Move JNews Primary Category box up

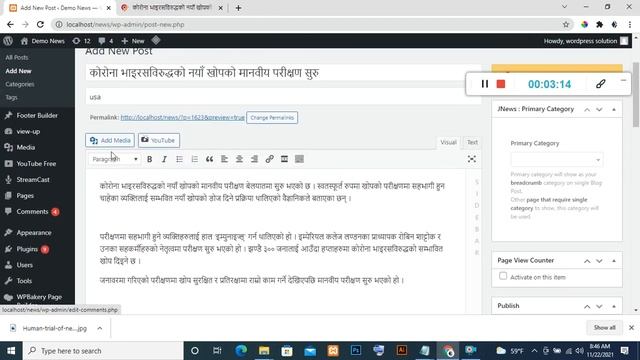[x=587, y=109]
